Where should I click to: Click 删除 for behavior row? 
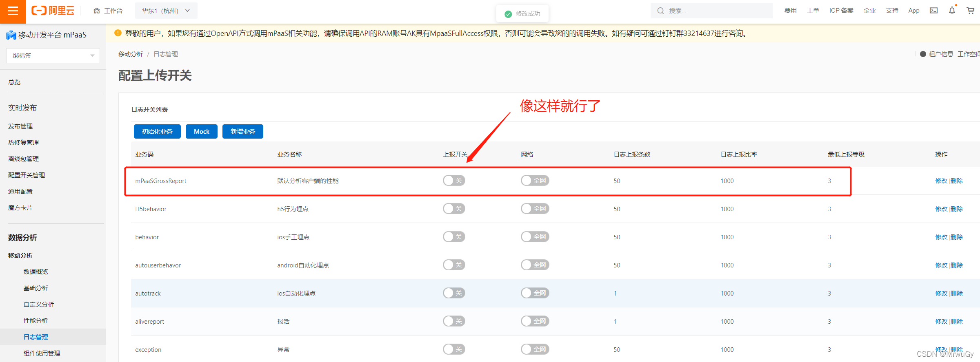coord(957,237)
